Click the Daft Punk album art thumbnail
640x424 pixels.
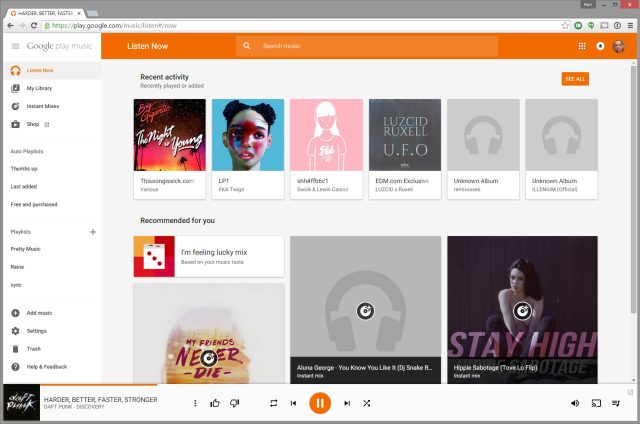(22, 402)
